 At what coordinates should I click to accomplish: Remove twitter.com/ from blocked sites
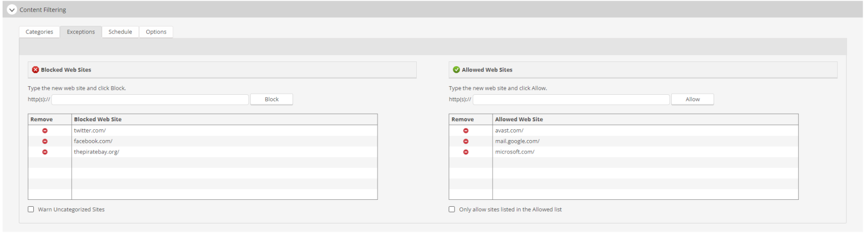pos(45,131)
